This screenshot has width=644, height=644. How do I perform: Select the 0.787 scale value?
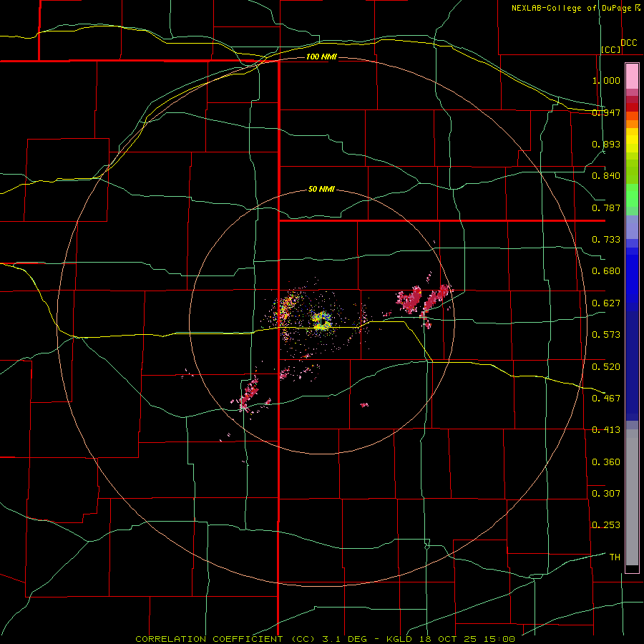tap(606, 208)
